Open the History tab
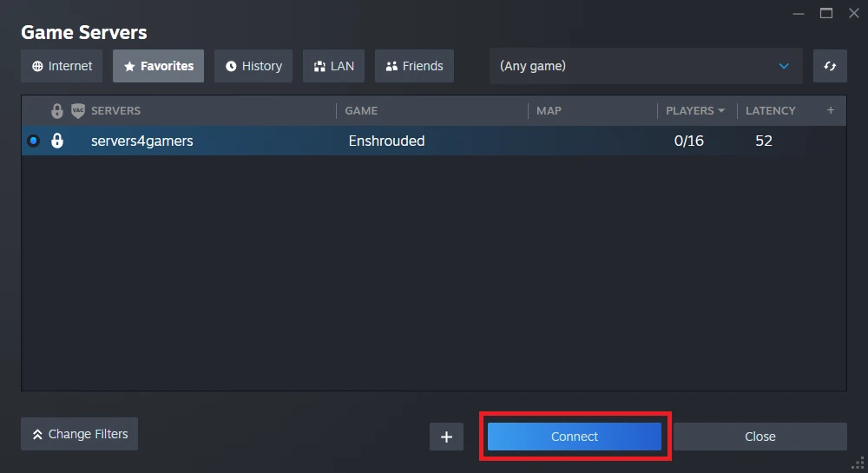Image resolution: width=868 pixels, height=473 pixels. [x=253, y=66]
